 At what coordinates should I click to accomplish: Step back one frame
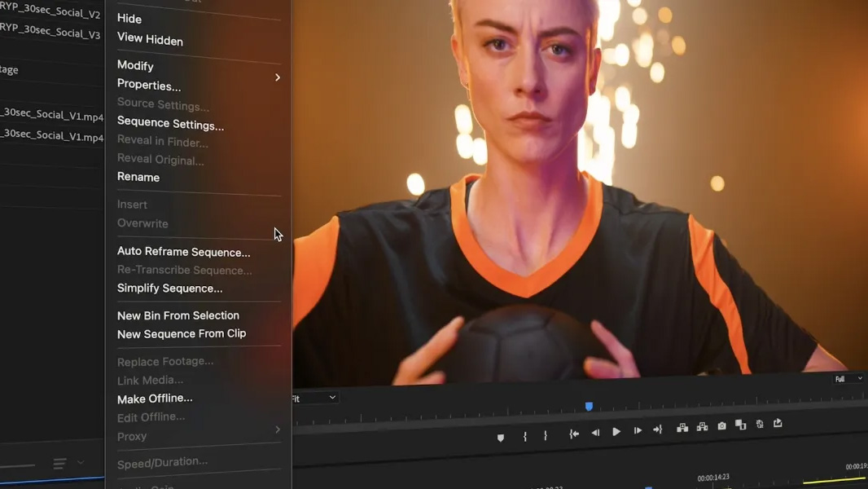pyautogui.click(x=595, y=433)
